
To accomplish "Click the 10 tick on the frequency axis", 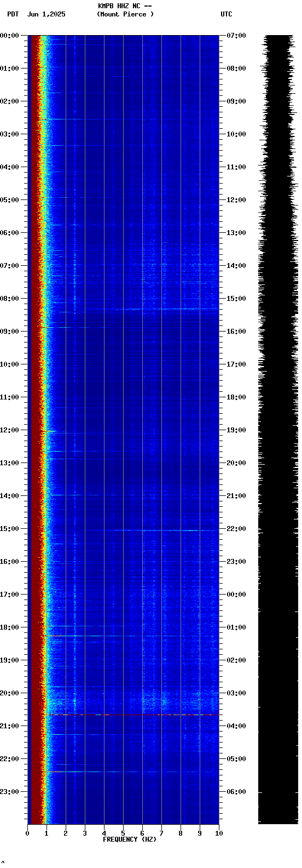I will tap(219, 833).
